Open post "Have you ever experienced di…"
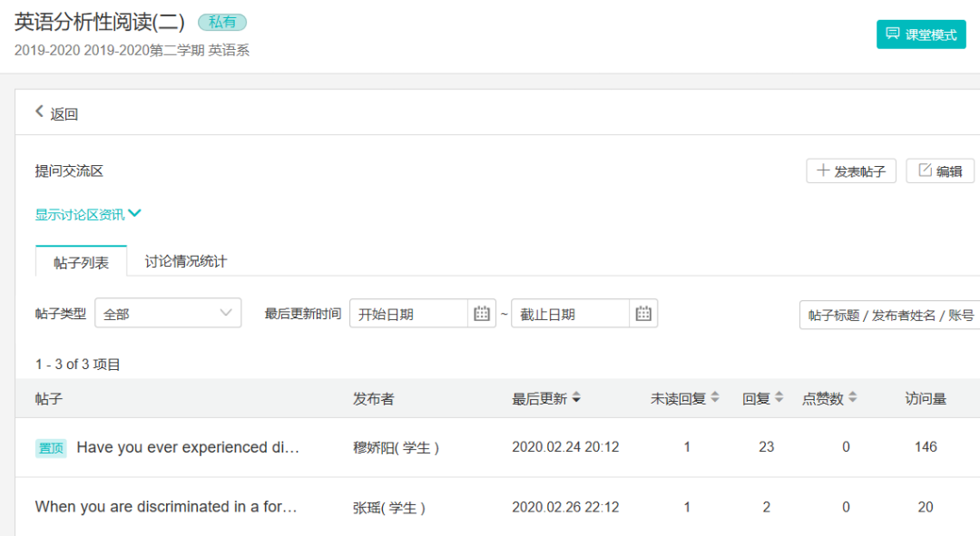Image resolution: width=980 pixels, height=536 pixels. point(187,447)
